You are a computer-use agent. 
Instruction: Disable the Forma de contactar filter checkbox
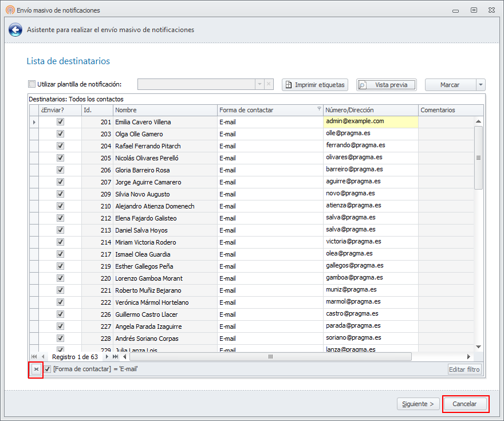(48, 369)
